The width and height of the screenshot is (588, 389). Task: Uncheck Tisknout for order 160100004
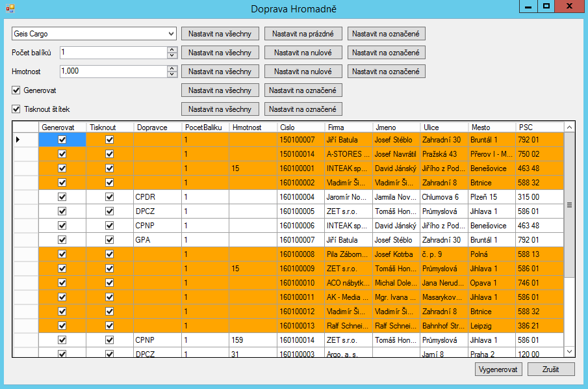(110, 196)
